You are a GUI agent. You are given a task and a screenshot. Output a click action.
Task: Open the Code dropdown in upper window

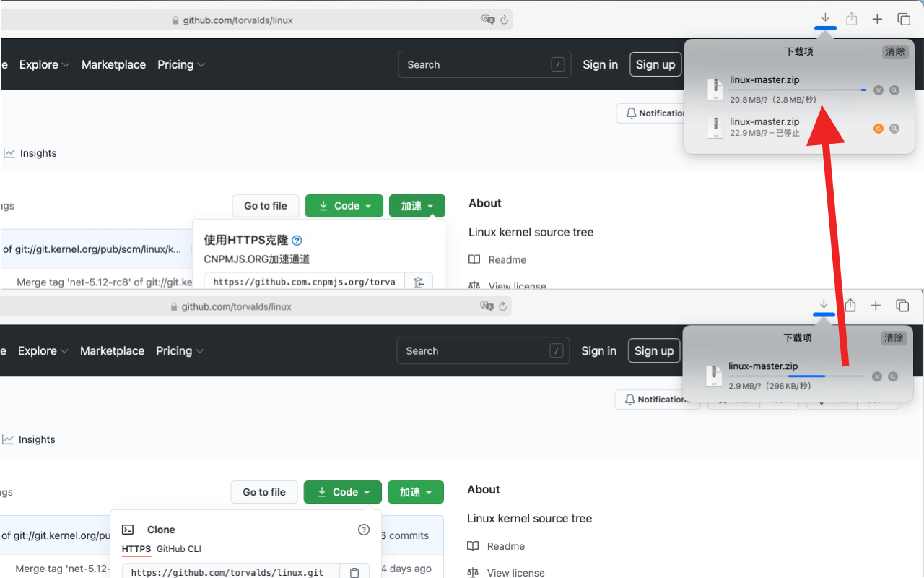345,206
